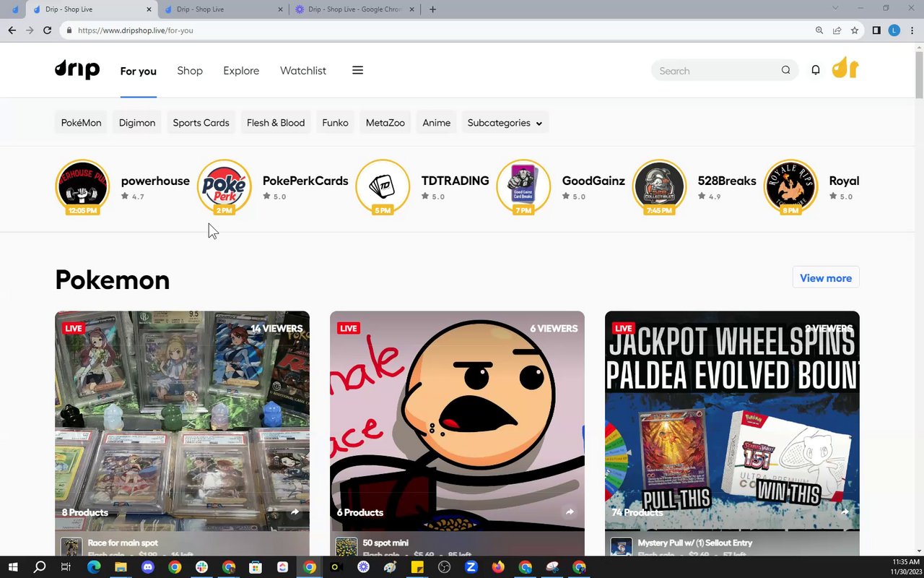Reload the current page
Viewport: 924px width, 578px height.
click(x=47, y=30)
